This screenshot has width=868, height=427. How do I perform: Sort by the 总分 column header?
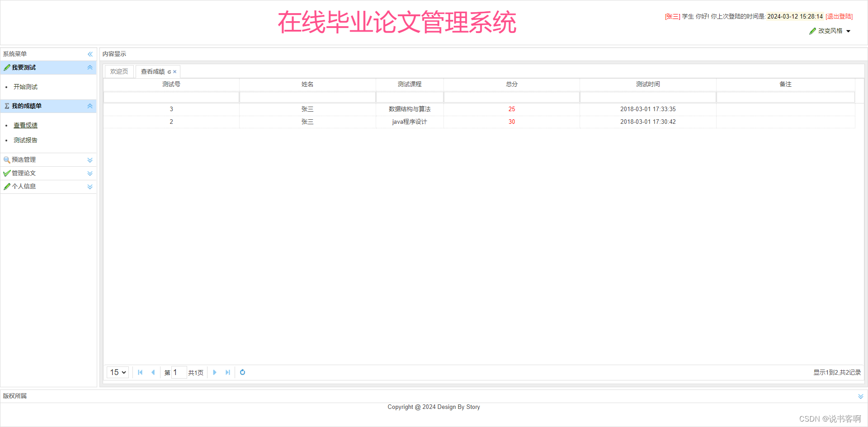(x=512, y=84)
